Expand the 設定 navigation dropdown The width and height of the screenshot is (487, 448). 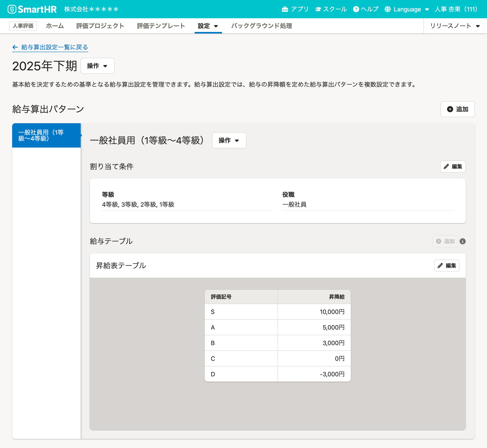pos(208,26)
